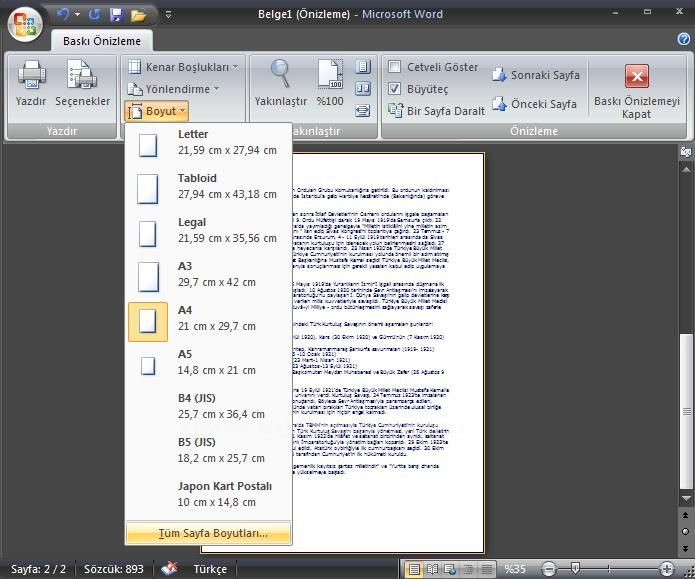Click Bir Sayfa Daralt button

coord(436,110)
